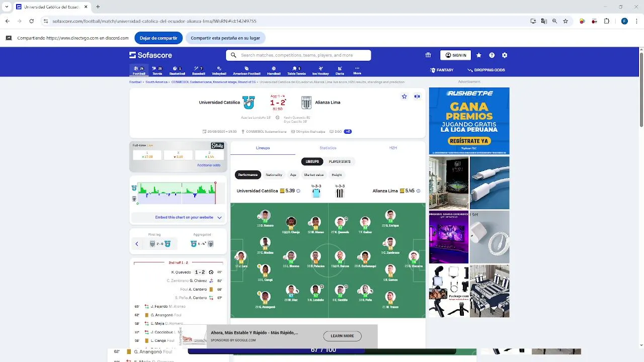Open the Darts sport category
This screenshot has height=362, width=644.
pyautogui.click(x=340, y=70)
